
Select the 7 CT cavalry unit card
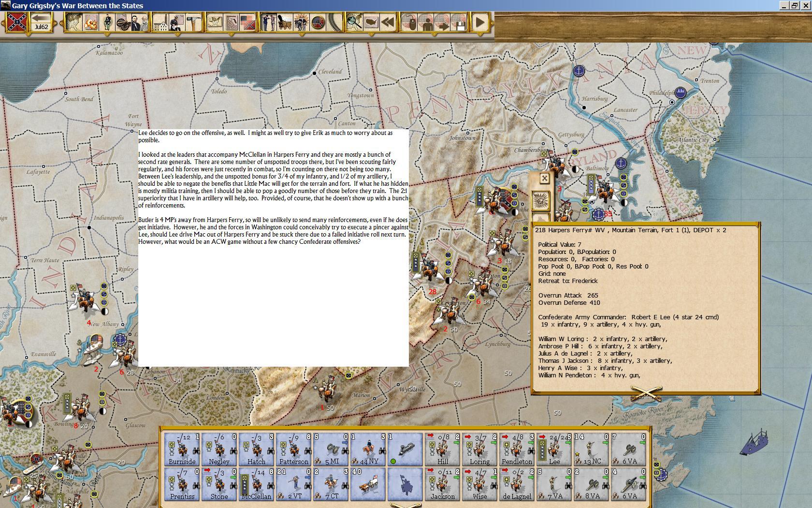pyautogui.click(x=331, y=484)
